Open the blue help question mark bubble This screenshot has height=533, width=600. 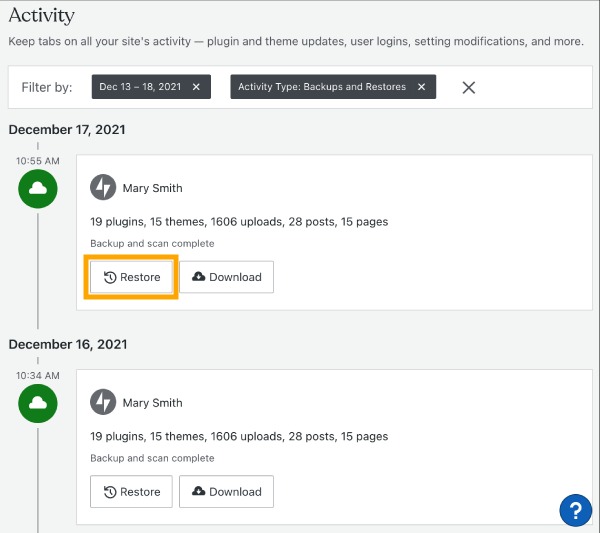576,510
